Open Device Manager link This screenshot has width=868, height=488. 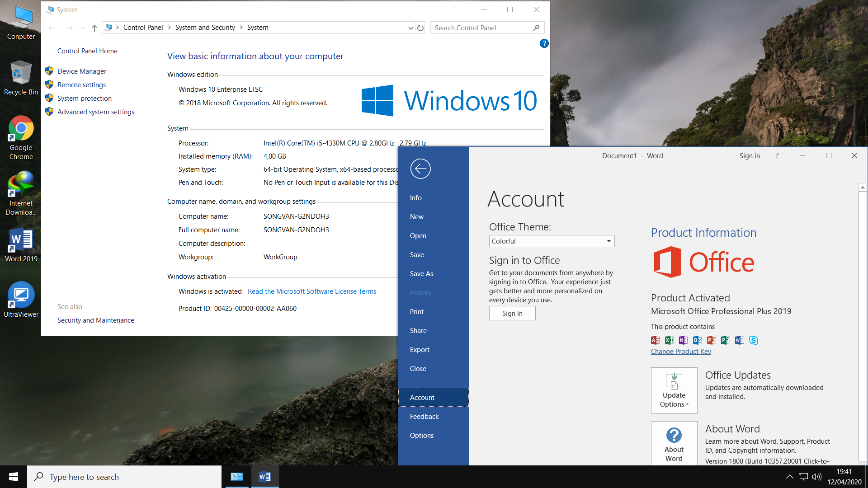coord(82,71)
